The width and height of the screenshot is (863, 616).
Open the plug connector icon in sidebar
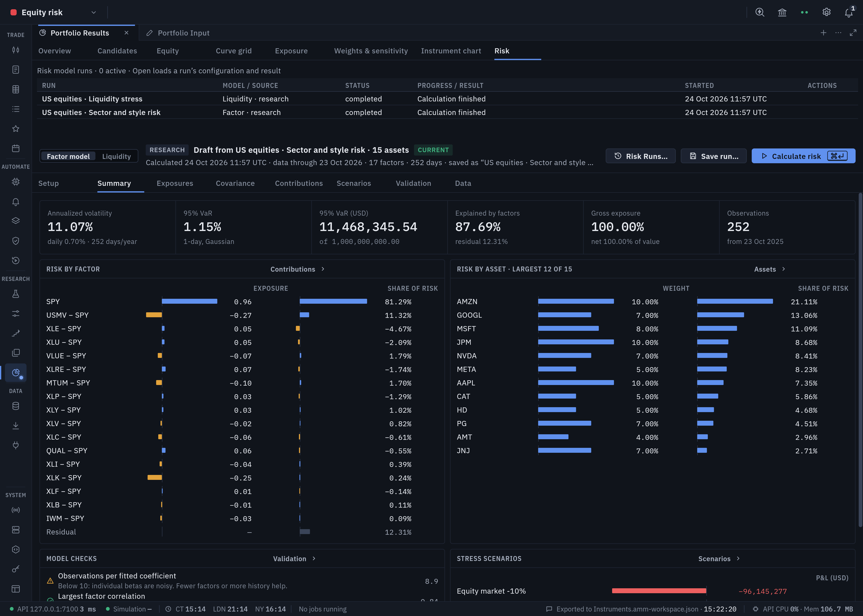[x=16, y=445]
